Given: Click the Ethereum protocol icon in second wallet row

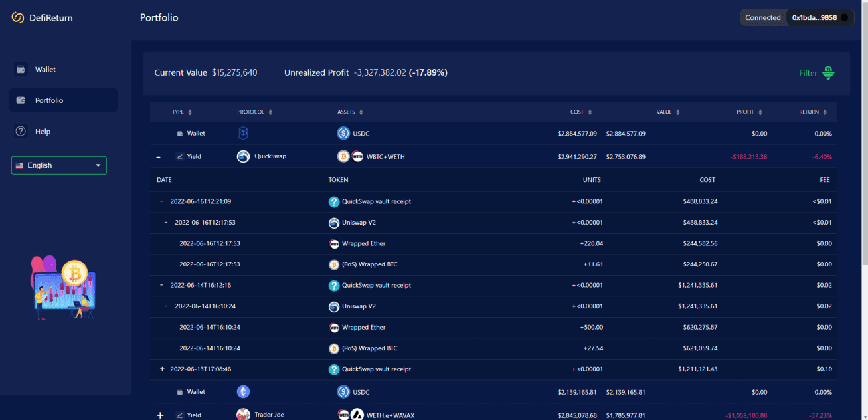Looking at the screenshot, I should (x=243, y=392).
